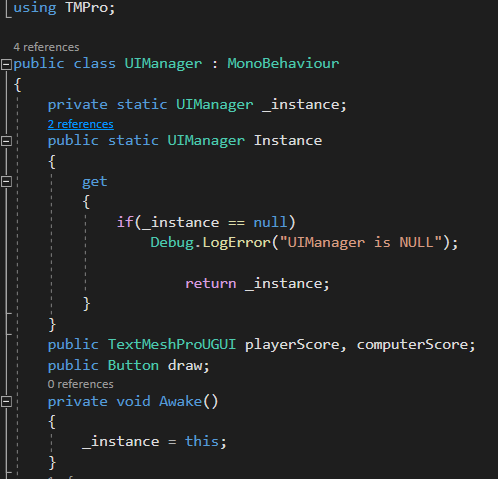
Task: Click the LogError method call
Action: (236, 242)
